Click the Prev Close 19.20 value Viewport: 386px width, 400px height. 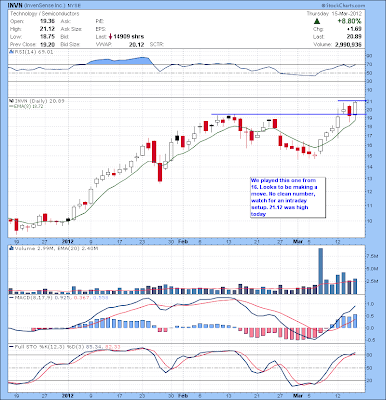click(47, 44)
